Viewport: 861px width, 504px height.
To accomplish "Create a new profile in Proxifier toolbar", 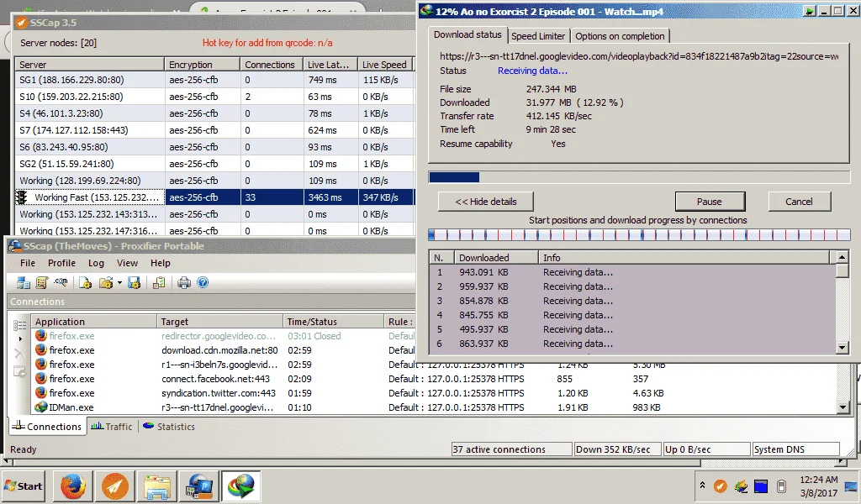I will 85,282.
